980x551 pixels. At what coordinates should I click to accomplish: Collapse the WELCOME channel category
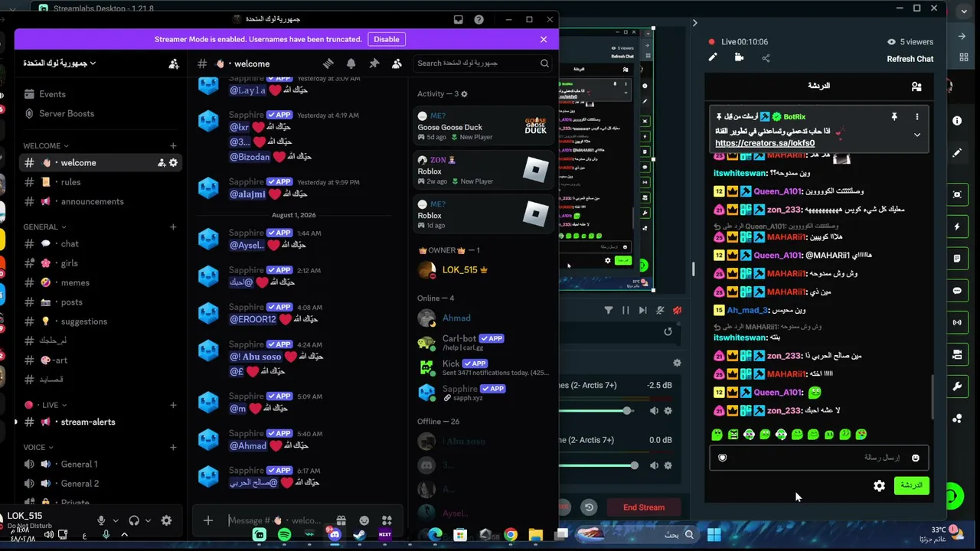(x=46, y=145)
